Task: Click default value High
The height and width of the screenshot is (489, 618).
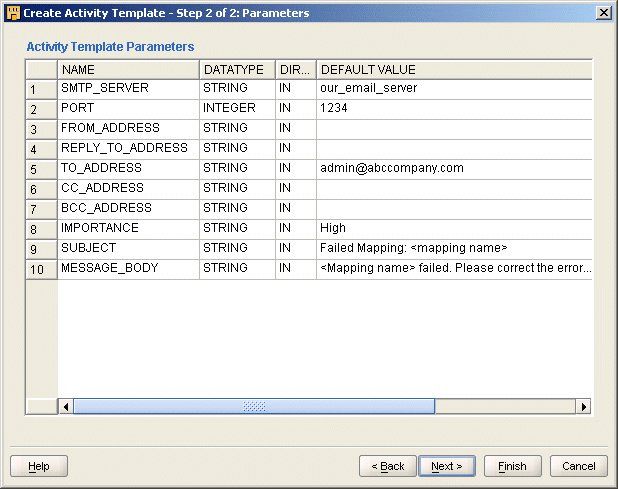Action: tap(454, 229)
